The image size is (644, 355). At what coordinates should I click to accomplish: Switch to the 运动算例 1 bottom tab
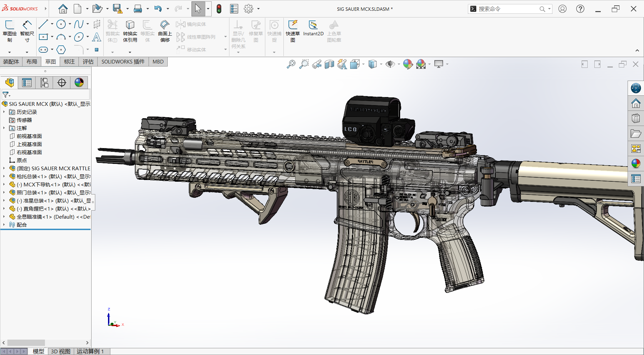(x=90, y=351)
